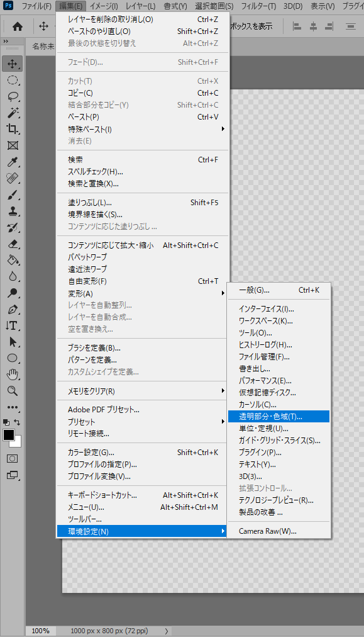Image resolution: width=364 pixels, height=637 pixels.
Task: Click the align right edges icon
Action: pos(329,26)
